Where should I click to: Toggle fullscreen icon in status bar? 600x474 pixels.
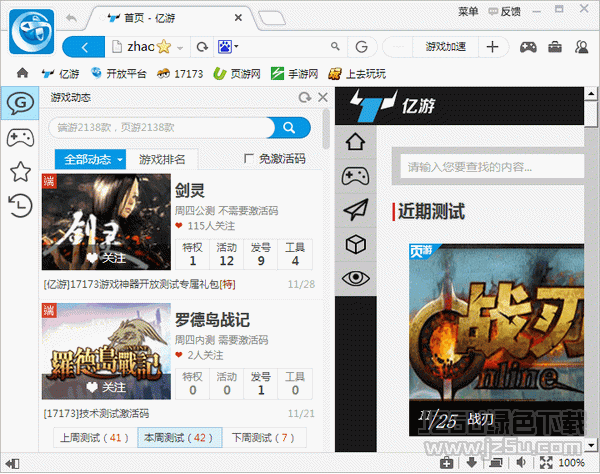(546, 463)
